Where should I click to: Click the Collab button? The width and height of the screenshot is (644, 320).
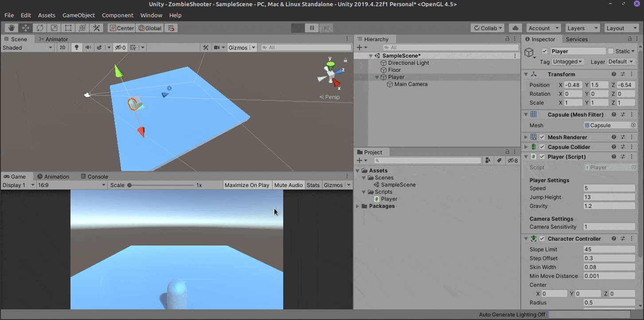(x=488, y=28)
